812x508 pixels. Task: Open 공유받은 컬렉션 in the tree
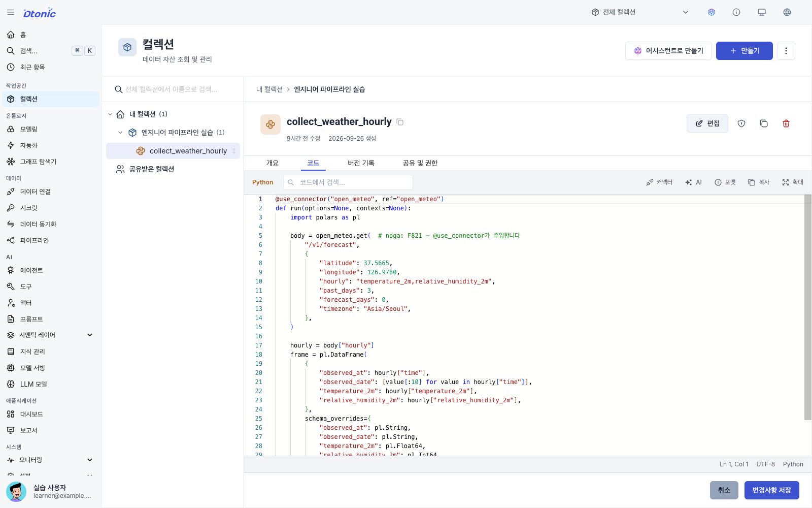(x=173, y=169)
